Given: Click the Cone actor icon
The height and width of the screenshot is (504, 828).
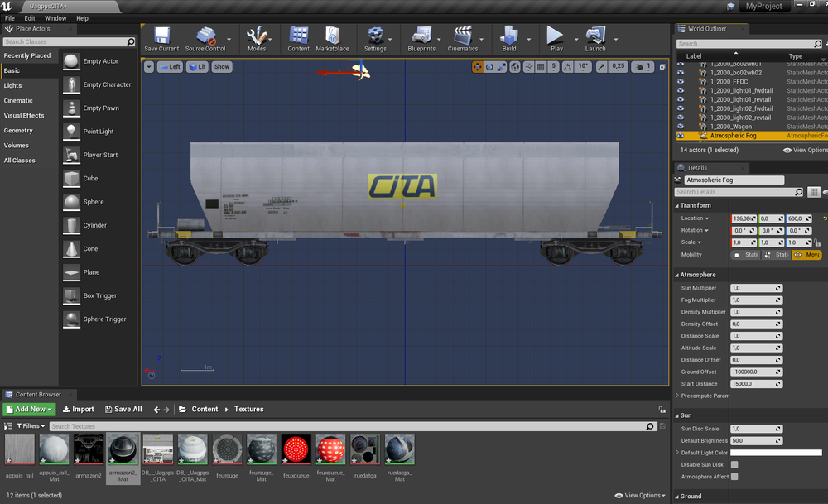Looking at the screenshot, I should pyautogui.click(x=71, y=248).
